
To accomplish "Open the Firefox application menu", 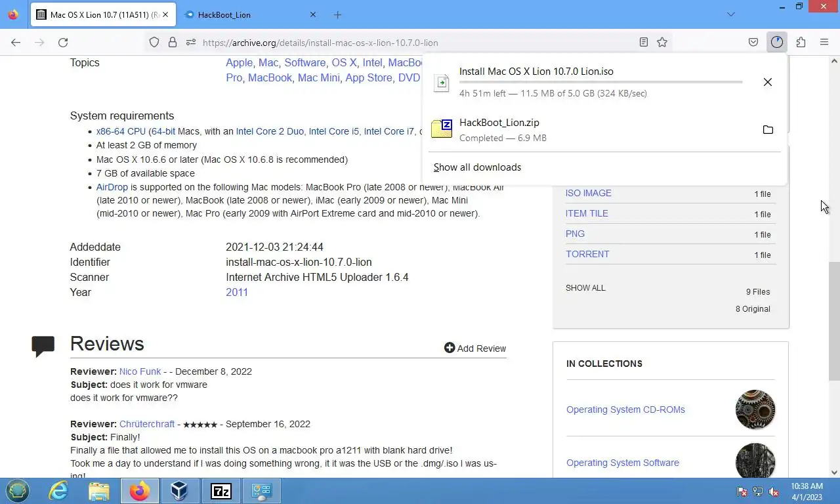I will coord(824,42).
